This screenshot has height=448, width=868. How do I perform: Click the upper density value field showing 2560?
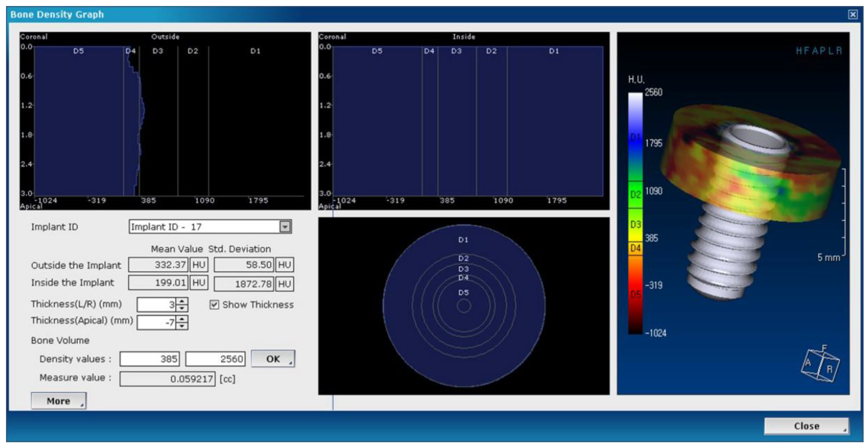(x=215, y=359)
